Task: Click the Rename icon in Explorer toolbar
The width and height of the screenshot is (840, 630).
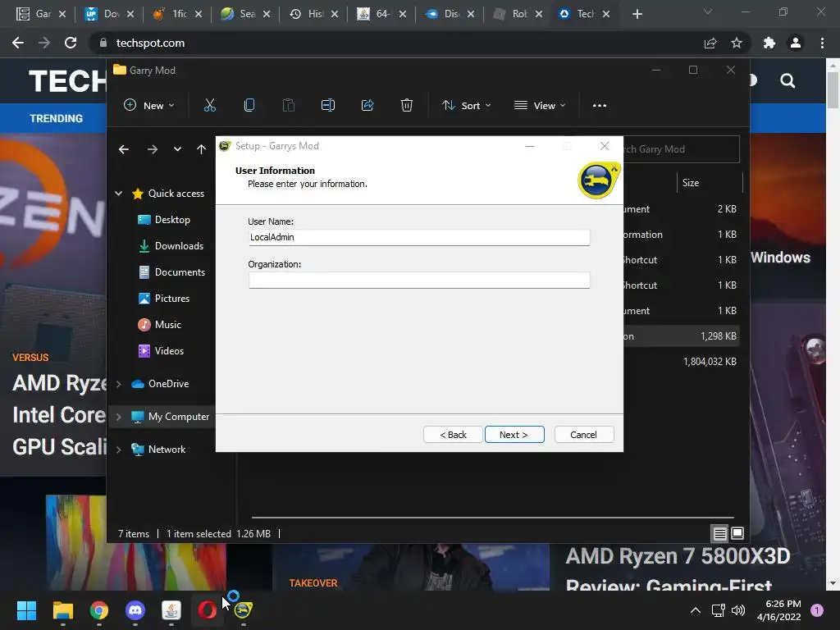Action: click(x=328, y=106)
